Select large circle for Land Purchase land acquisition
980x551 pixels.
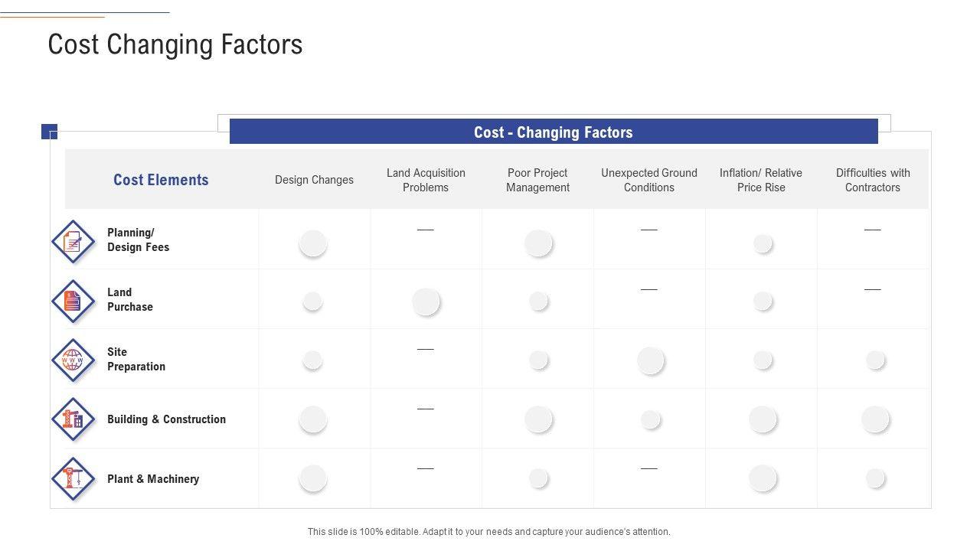coord(426,302)
